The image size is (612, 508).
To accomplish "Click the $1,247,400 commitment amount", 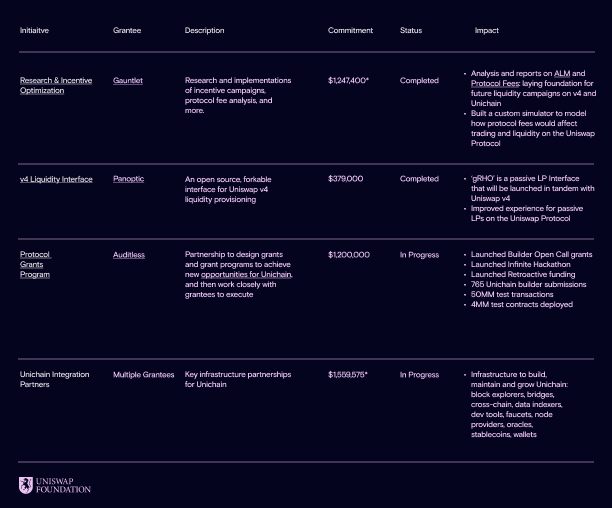I will point(347,81).
